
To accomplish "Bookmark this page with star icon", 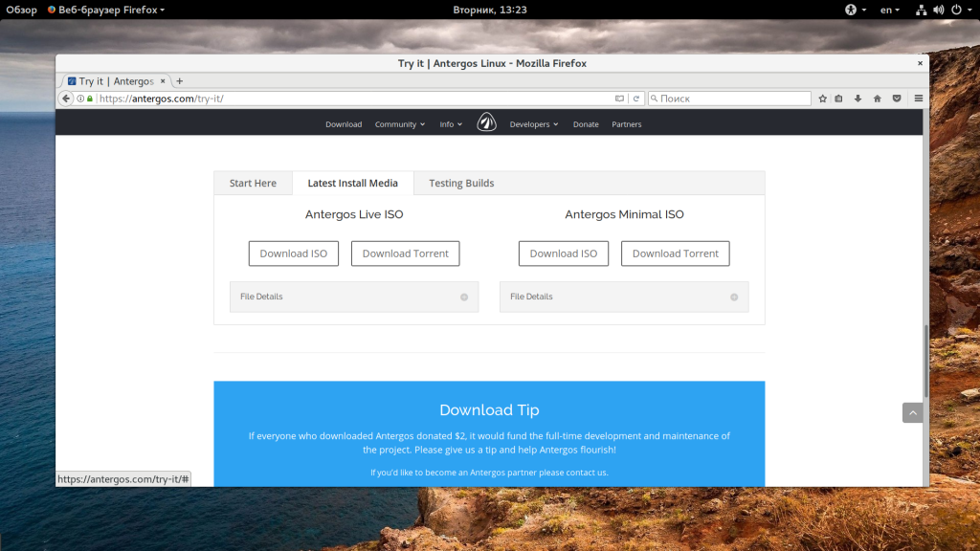I will 822,99.
